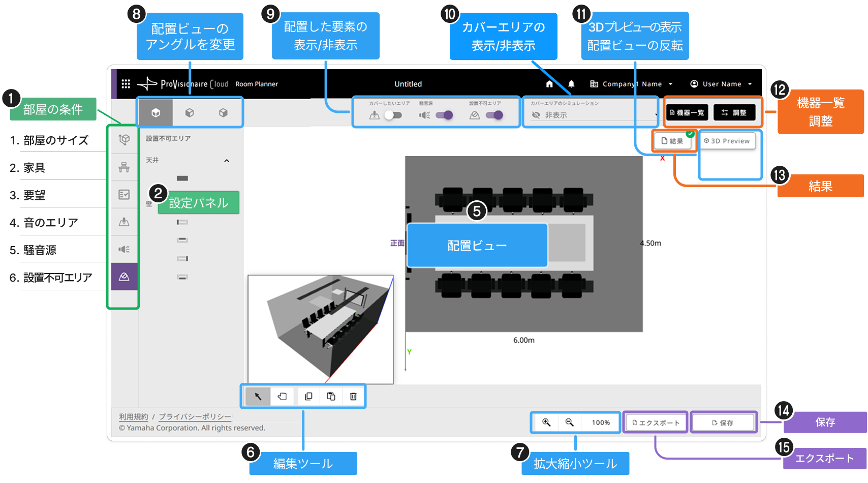Toggle the 騒音源 display switch

click(x=444, y=115)
